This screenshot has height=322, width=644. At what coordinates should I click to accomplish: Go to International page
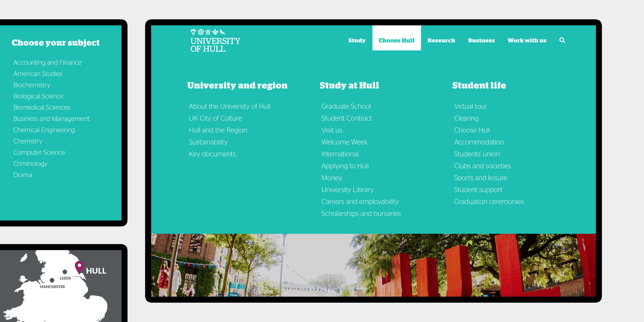[340, 154]
